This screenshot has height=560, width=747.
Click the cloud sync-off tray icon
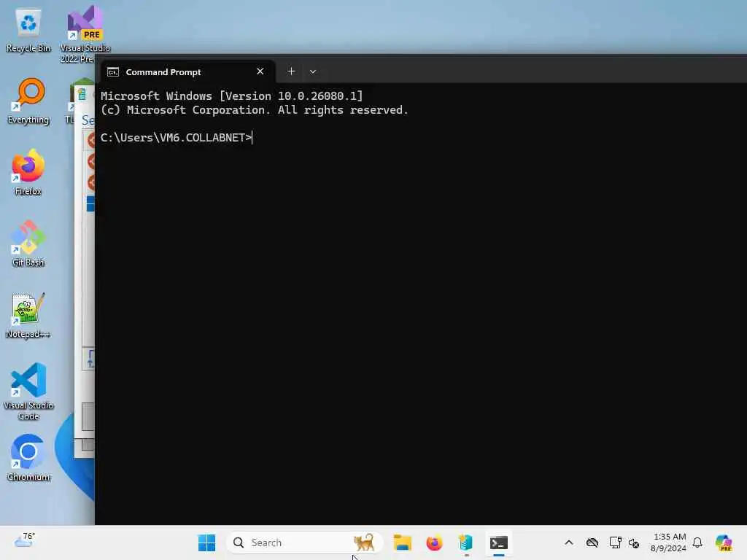592,542
